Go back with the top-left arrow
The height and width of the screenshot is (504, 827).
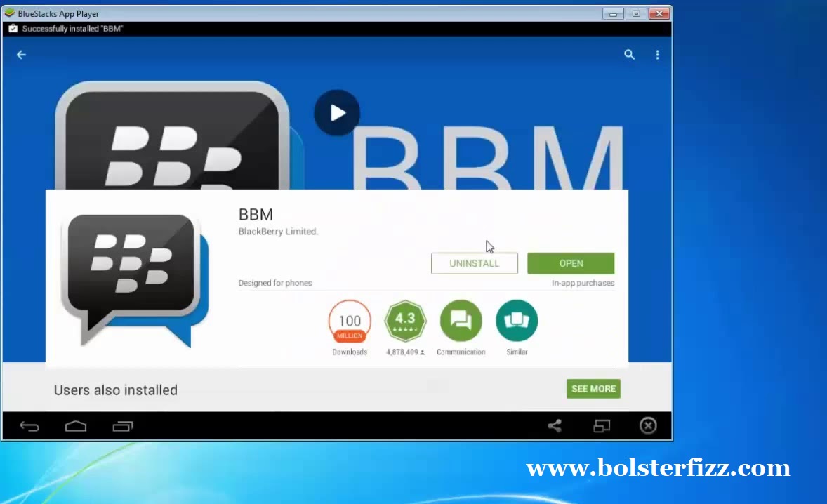click(21, 55)
